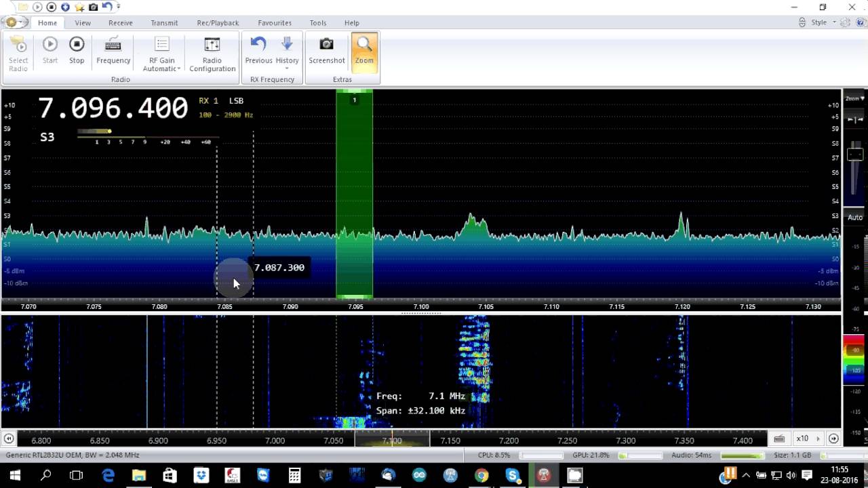The width and height of the screenshot is (868, 488).
Task: Click quick access add-favourite plus icon
Action: (65, 7)
